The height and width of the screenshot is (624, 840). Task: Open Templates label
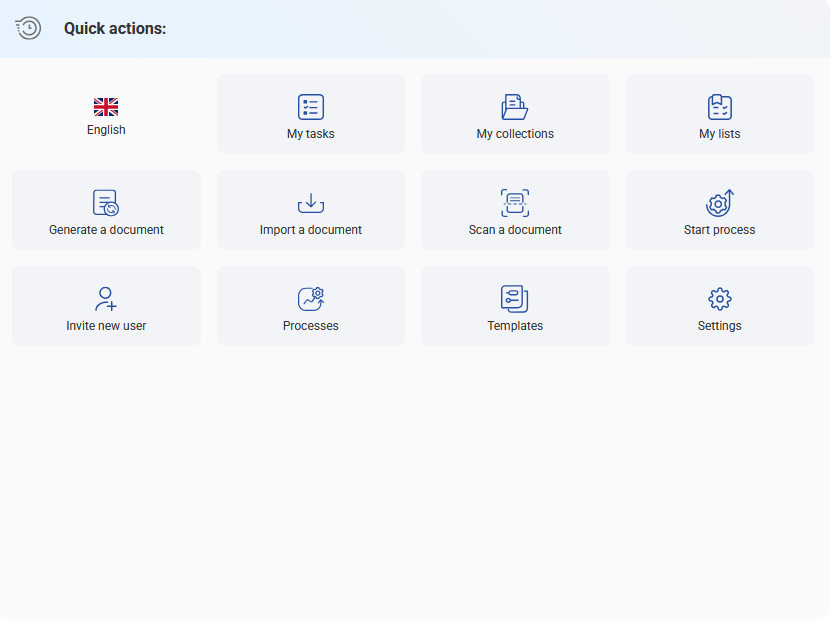point(515,326)
